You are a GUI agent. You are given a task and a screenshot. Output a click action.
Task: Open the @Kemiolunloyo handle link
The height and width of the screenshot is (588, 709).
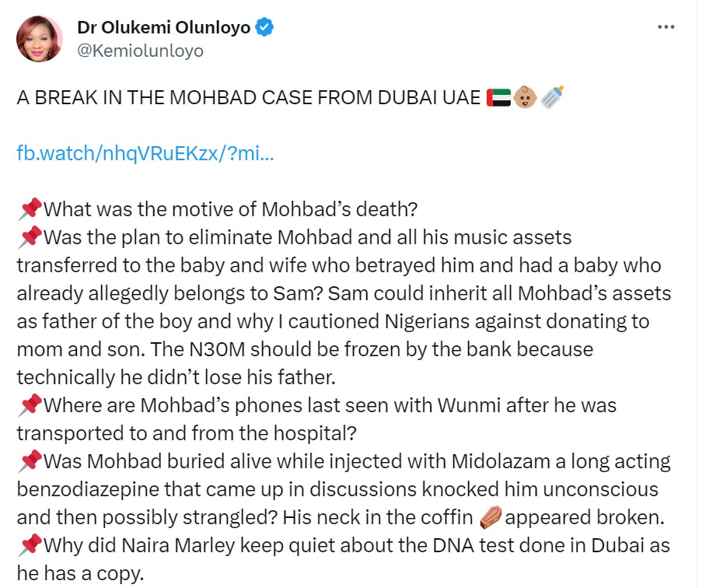140,51
